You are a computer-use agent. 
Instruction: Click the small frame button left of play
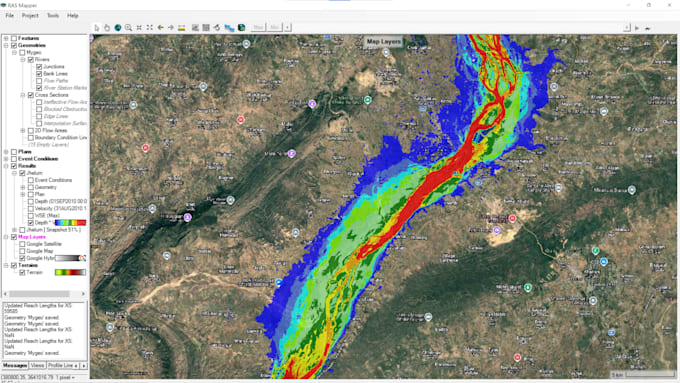pos(627,28)
